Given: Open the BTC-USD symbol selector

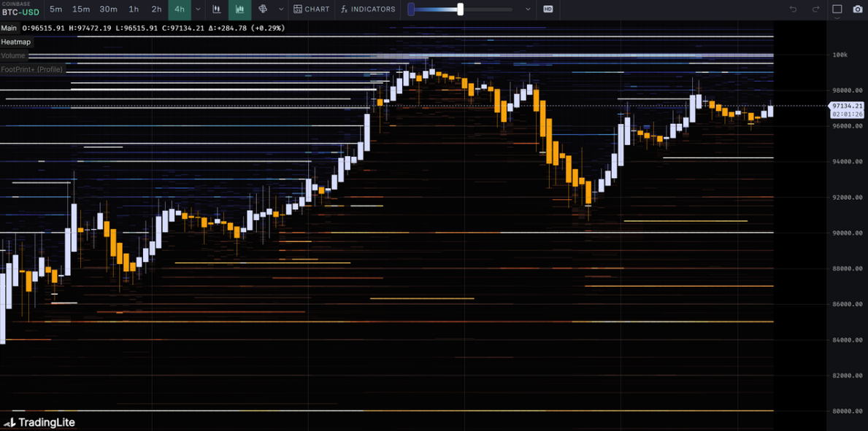Looking at the screenshot, I should [x=20, y=9].
